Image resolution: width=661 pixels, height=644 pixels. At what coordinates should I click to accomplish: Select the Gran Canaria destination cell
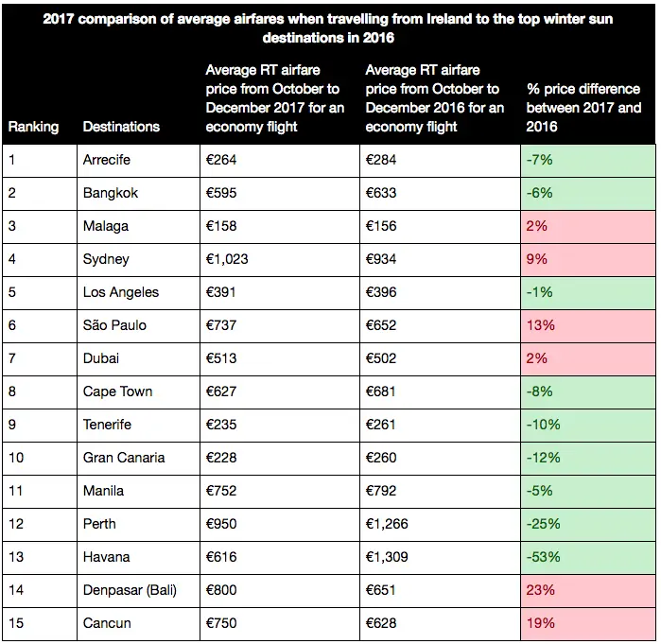coord(138,458)
